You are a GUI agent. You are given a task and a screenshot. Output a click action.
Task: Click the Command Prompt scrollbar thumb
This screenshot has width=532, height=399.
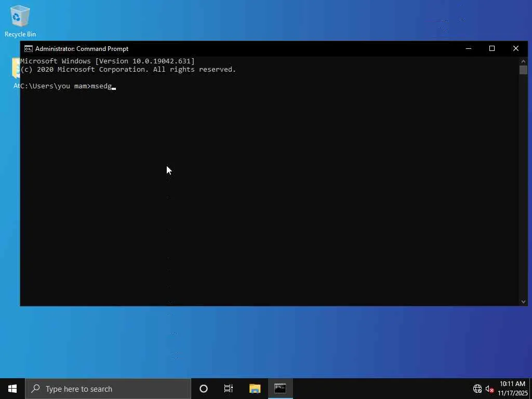(523, 70)
